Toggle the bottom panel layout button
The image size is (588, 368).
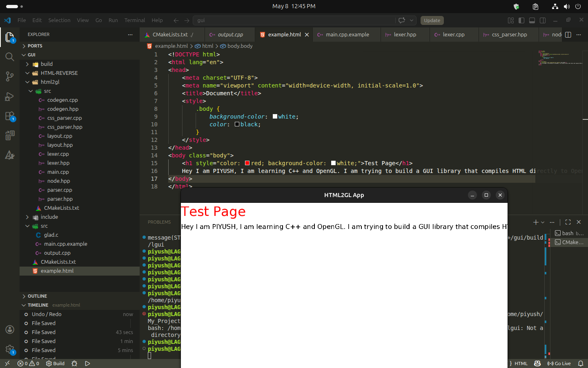(532, 20)
